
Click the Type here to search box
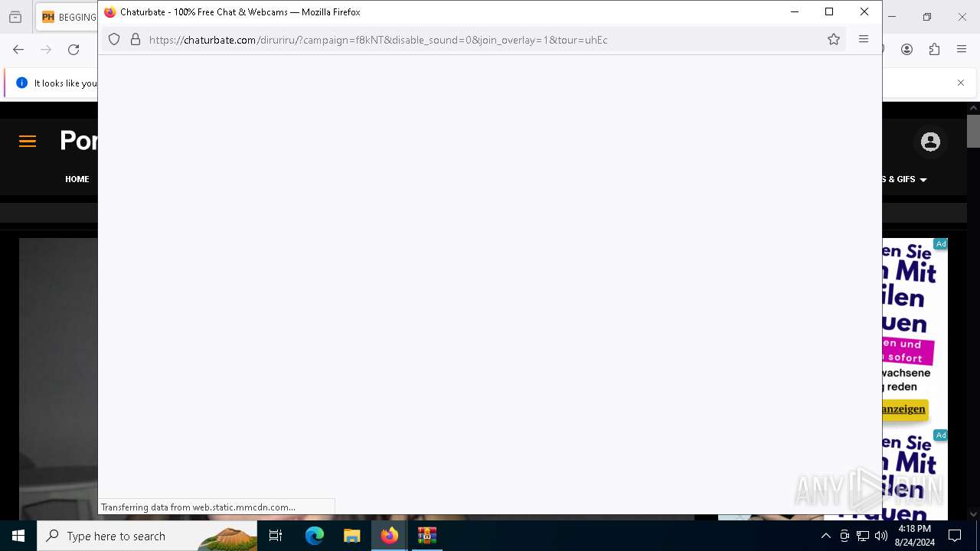(147, 536)
